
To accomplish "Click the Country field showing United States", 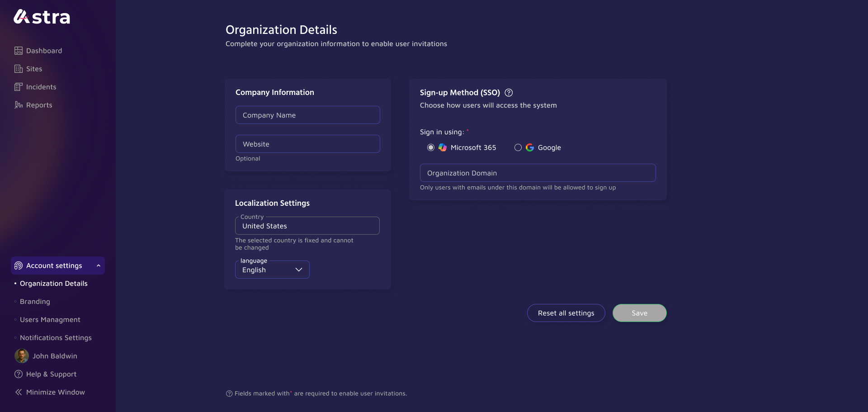I will (x=307, y=226).
